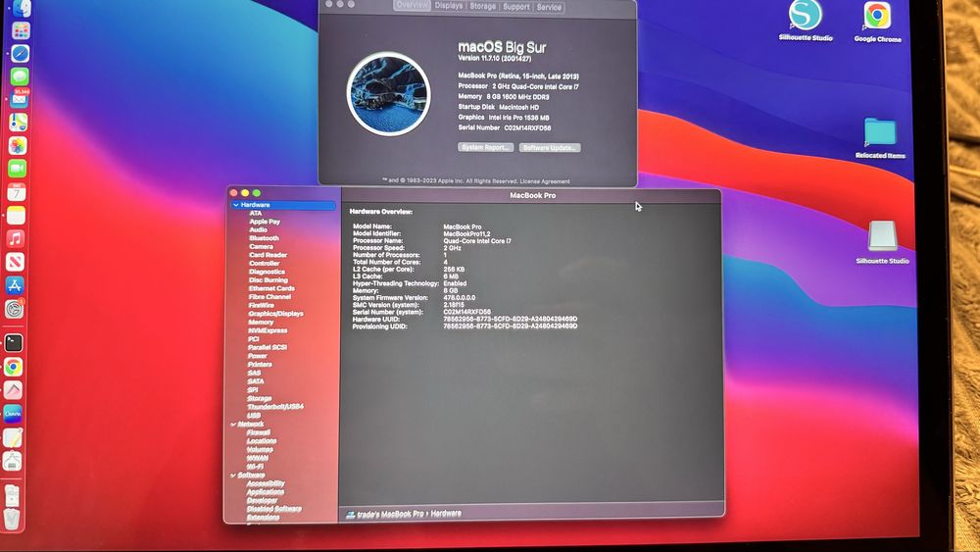Select ATA in the sidebar

(256, 213)
